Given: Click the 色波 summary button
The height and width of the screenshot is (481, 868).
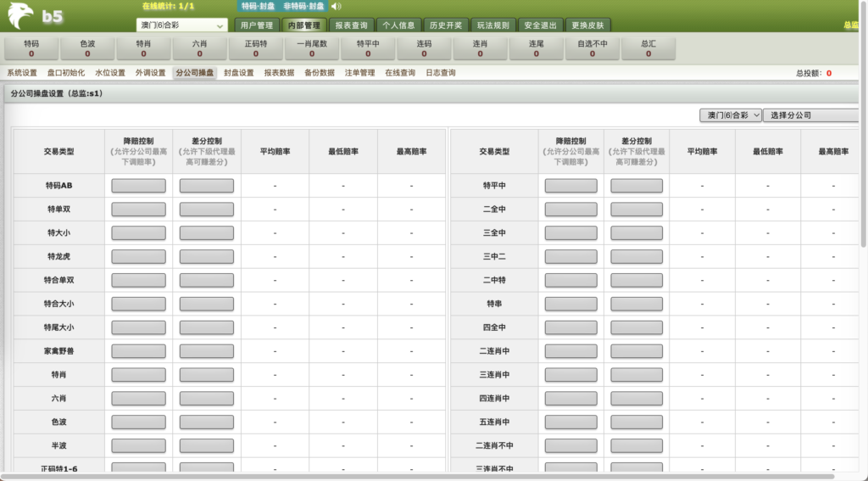Looking at the screenshot, I should coord(87,48).
